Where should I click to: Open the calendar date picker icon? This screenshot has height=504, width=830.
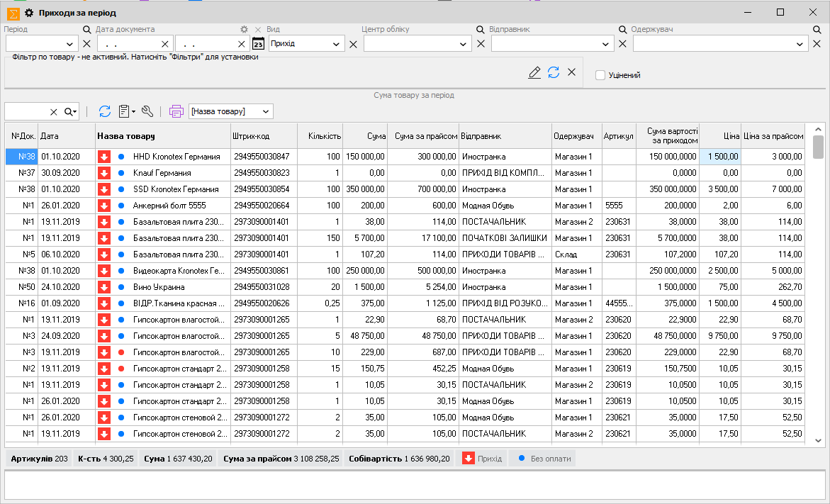click(x=258, y=44)
